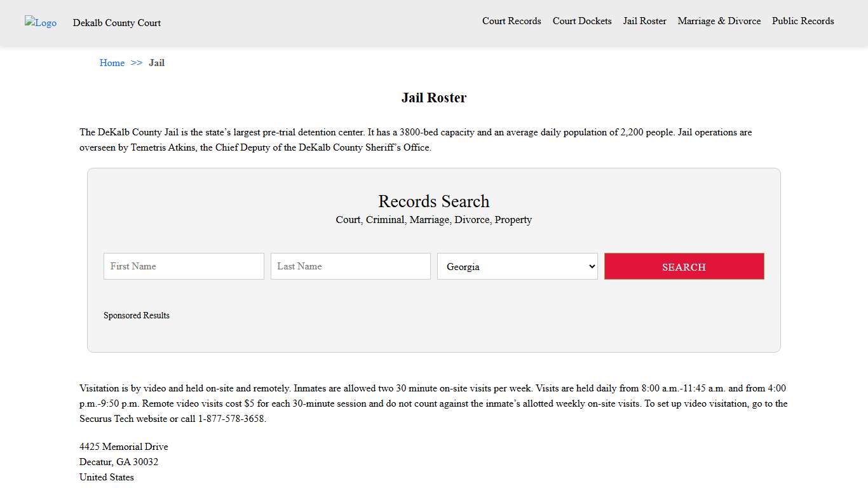868x488 pixels.
Task: Go to Court Dockets in navigation
Action: (582, 21)
